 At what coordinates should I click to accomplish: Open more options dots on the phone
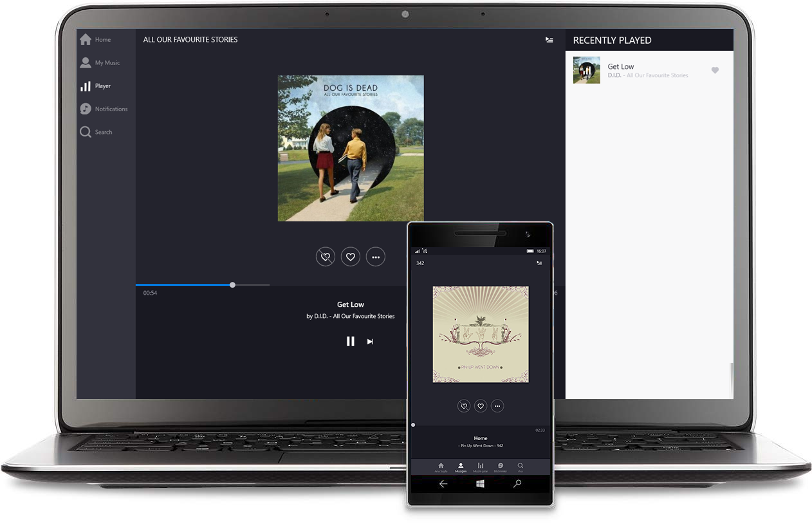pos(497,406)
